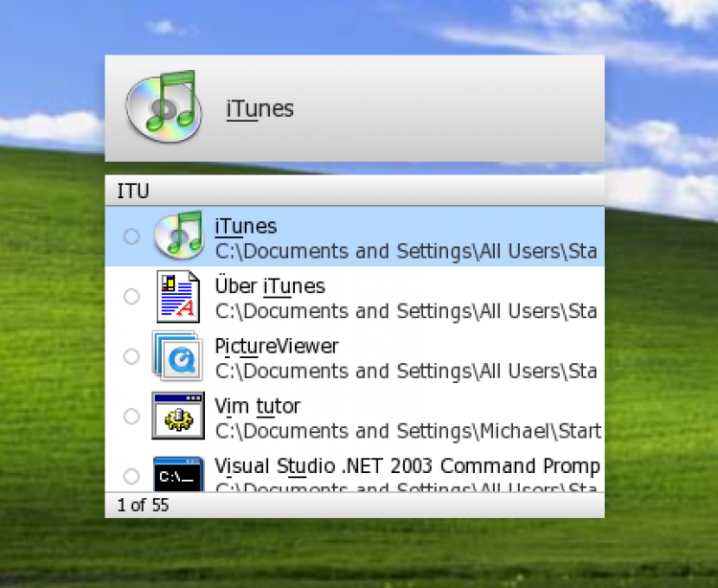Select the PictureViewer QuickTime icon
Image resolution: width=718 pixels, height=588 pixels.
178,356
